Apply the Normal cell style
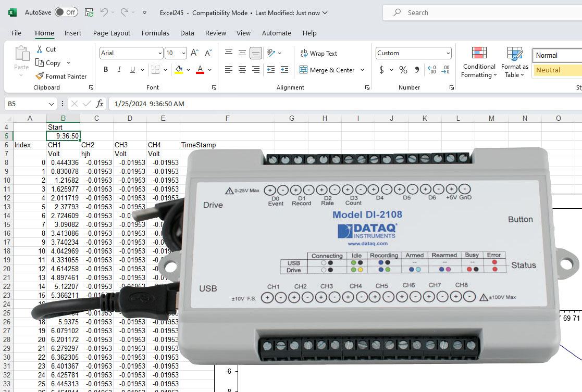This screenshot has width=582, height=392. coord(557,55)
